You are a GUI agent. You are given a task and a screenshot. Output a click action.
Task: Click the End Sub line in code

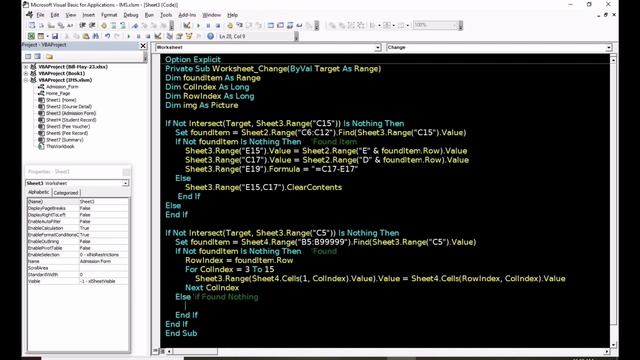click(181, 333)
